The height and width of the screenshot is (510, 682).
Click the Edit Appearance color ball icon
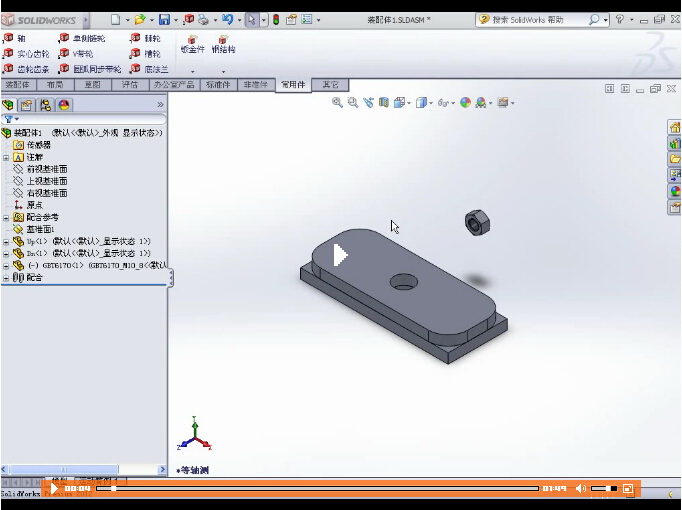(465, 103)
